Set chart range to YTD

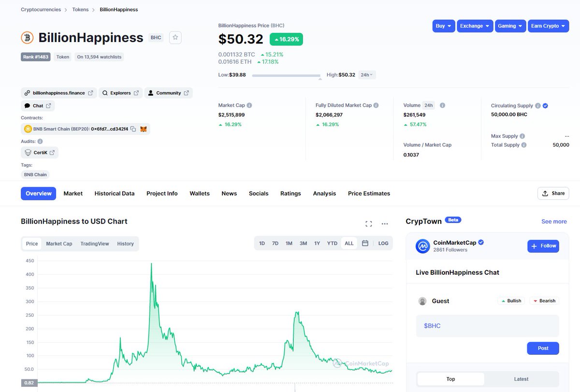(x=332, y=243)
